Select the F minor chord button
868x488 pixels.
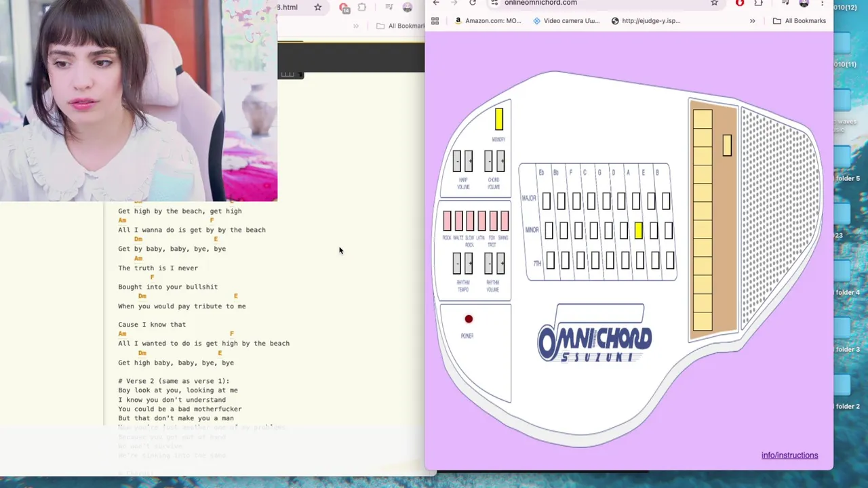(578, 231)
